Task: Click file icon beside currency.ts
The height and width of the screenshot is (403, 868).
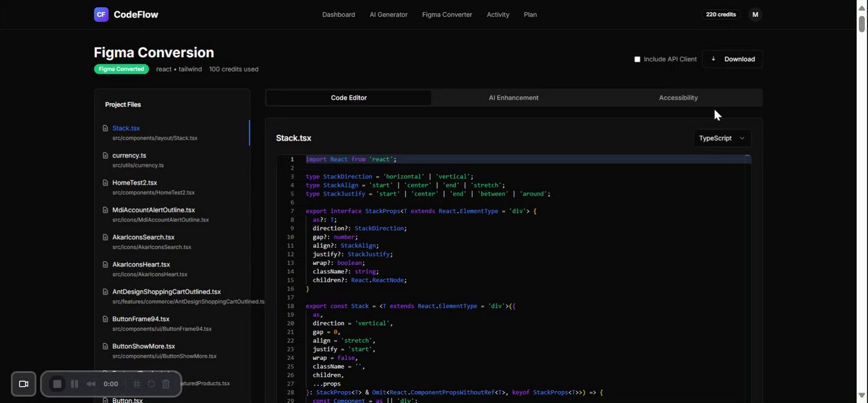Action: 105,156
